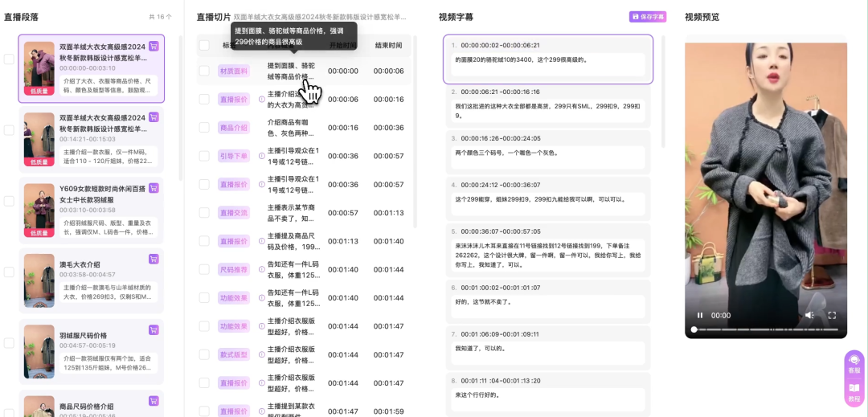The width and height of the screenshot is (868, 417).
Task: Click cart icon on 羽绒服尺码价格 card
Action: [154, 329]
